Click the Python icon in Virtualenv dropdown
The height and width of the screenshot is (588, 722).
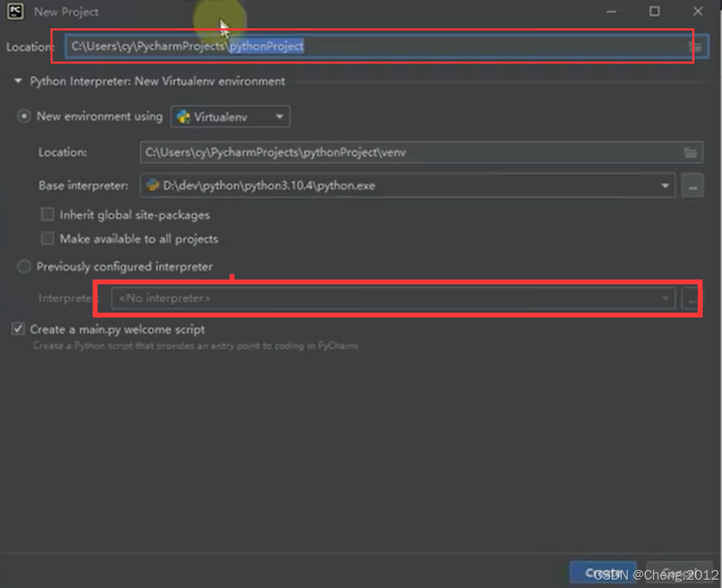[x=184, y=117]
